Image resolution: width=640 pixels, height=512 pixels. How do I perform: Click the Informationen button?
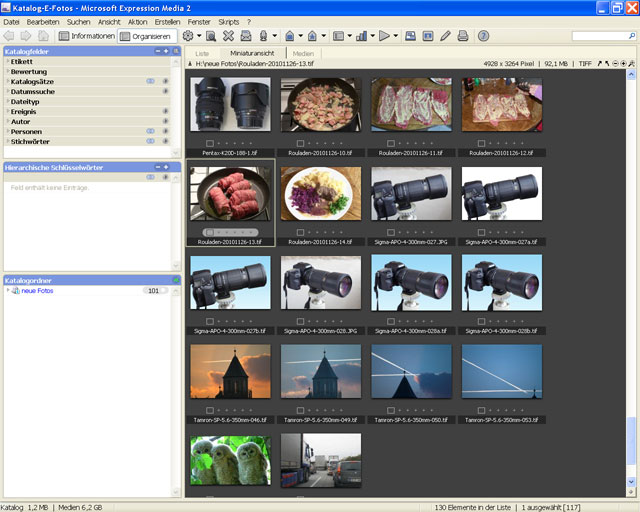coord(86,36)
